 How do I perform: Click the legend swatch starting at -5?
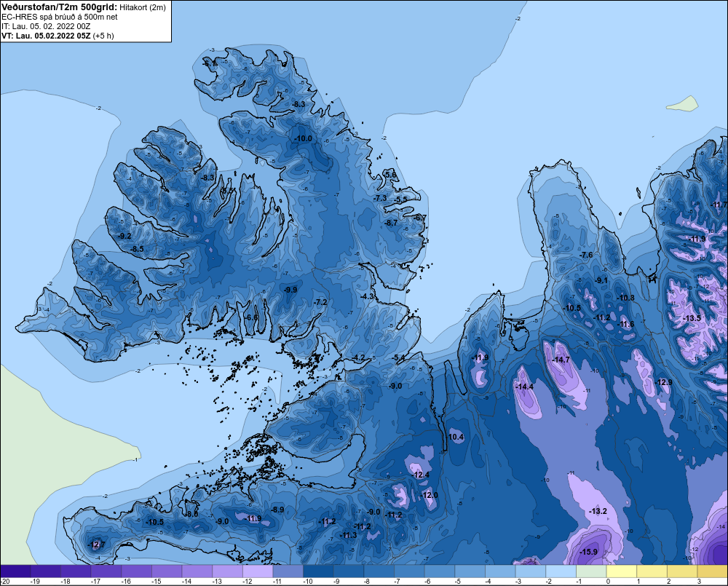pos(470,571)
